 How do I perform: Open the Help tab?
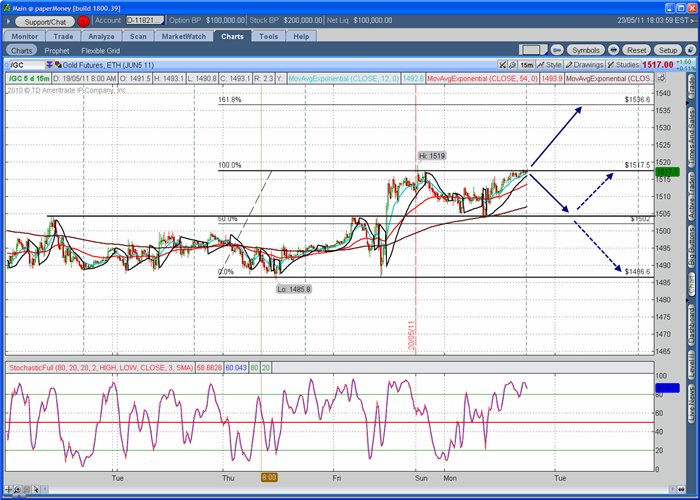point(301,36)
